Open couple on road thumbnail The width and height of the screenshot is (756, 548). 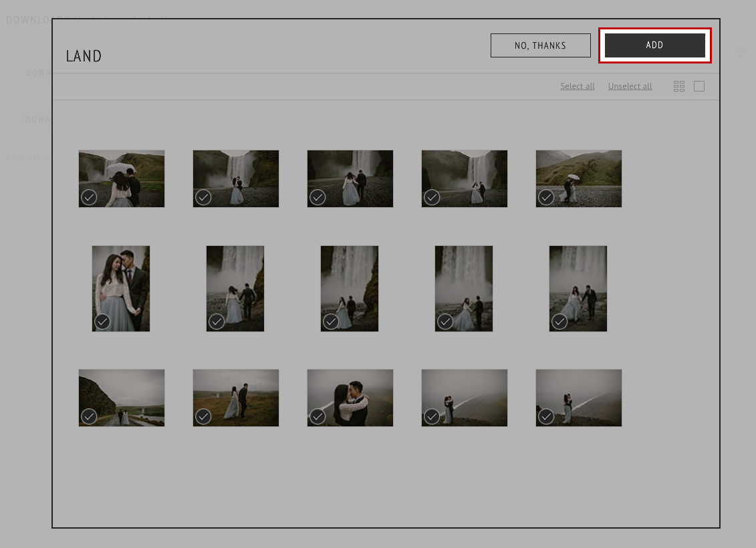(122, 398)
